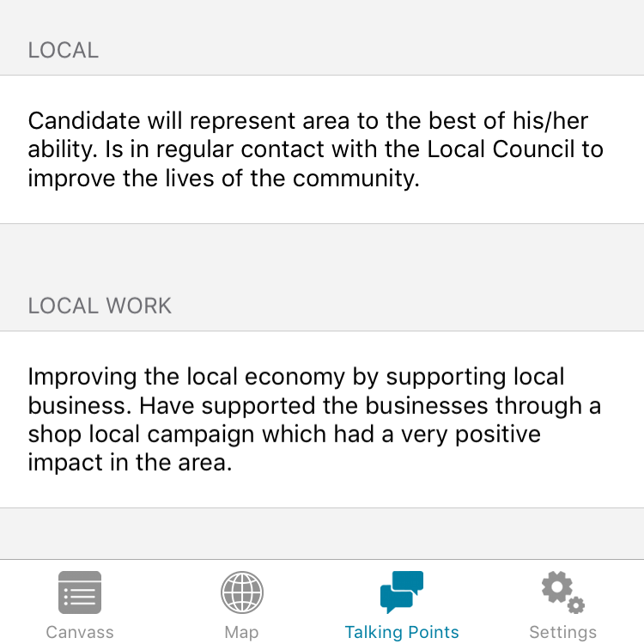The height and width of the screenshot is (644, 644).
Task: Select the talking point starting "Candidate will represent"
Action: tap(316, 149)
